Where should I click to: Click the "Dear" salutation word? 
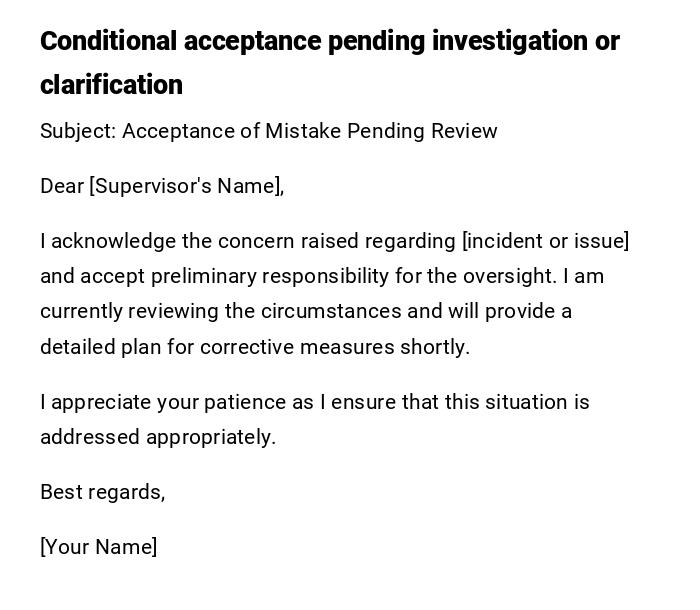coord(62,186)
